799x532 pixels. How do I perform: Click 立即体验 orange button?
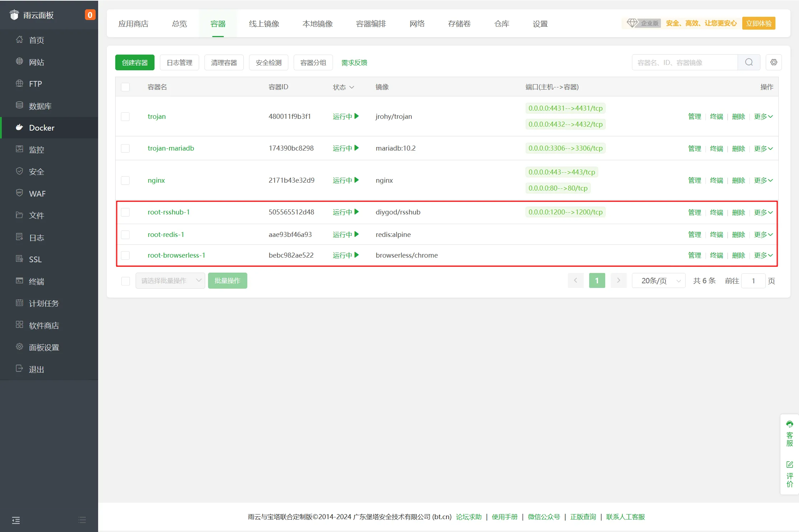click(759, 23)
